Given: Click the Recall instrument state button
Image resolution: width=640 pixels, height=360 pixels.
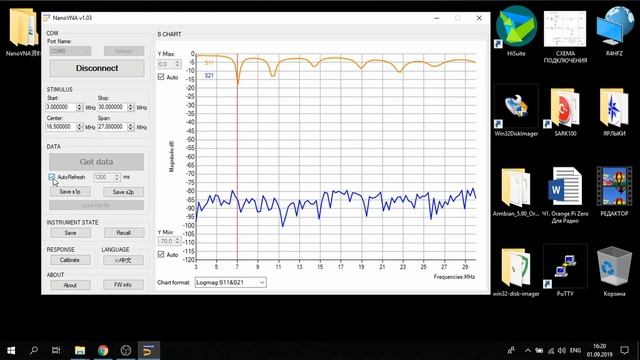Looking at the screenshot, I should pyautogui.click(x=123, y=233).
